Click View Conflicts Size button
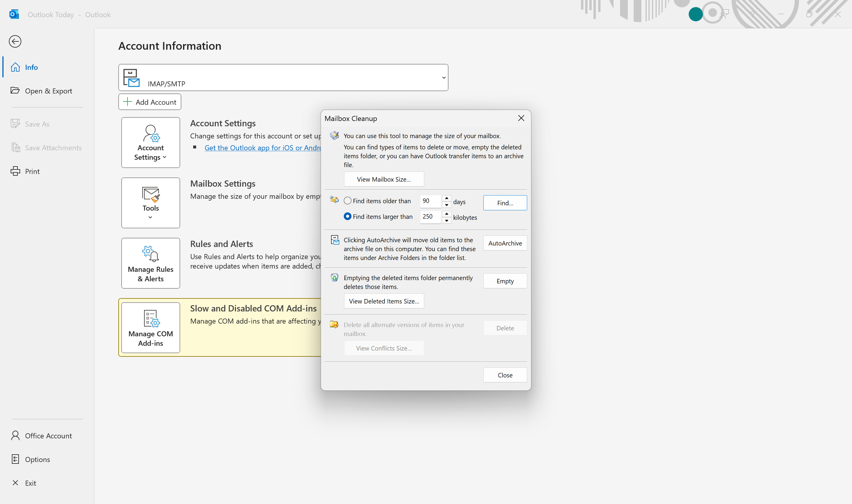 pyautogui.click(x=384, y=348)
